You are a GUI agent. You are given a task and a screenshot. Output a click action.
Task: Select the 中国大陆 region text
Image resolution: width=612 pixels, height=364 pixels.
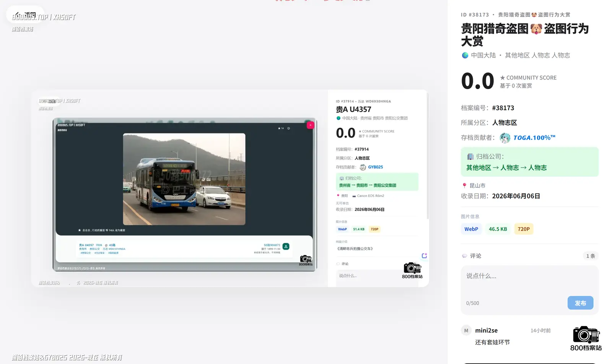tap(483, 55)
